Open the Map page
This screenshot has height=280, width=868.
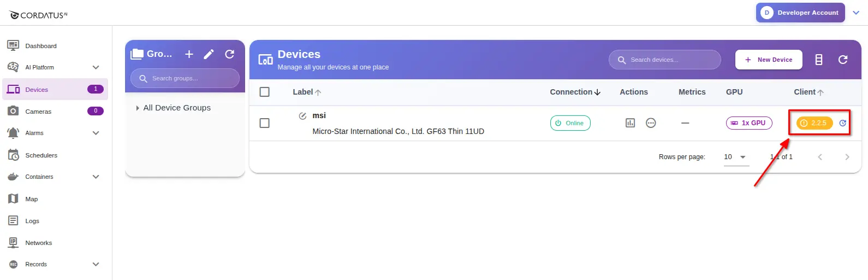(x=31, y=199)
